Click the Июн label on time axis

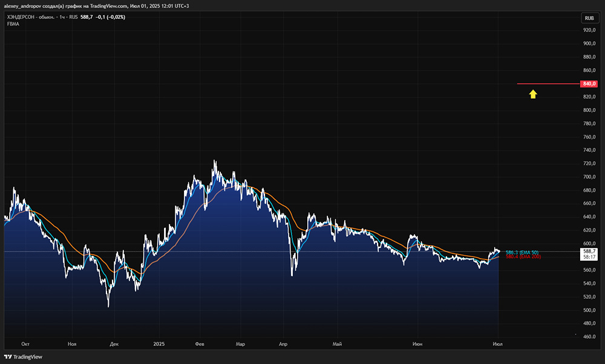click(x=417, y=344)
